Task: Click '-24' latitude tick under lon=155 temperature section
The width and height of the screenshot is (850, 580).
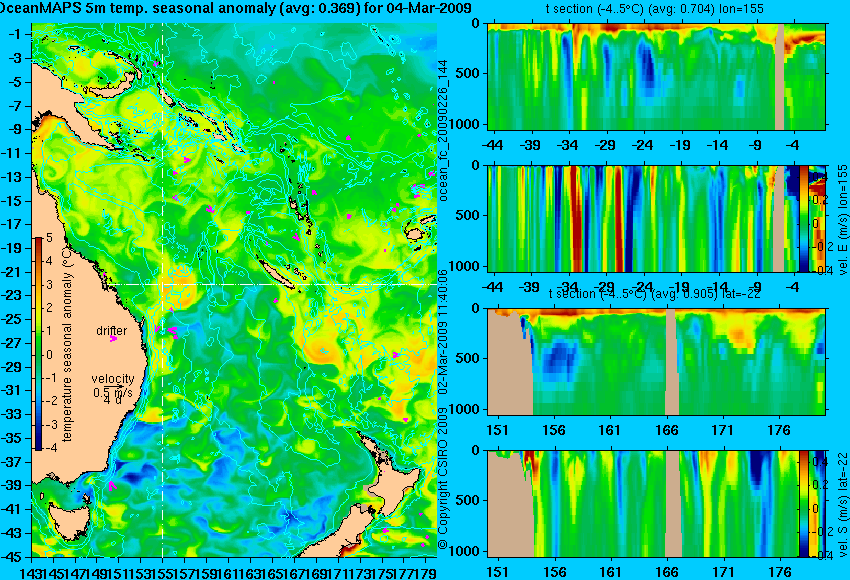Action: [x=642, y=145]
